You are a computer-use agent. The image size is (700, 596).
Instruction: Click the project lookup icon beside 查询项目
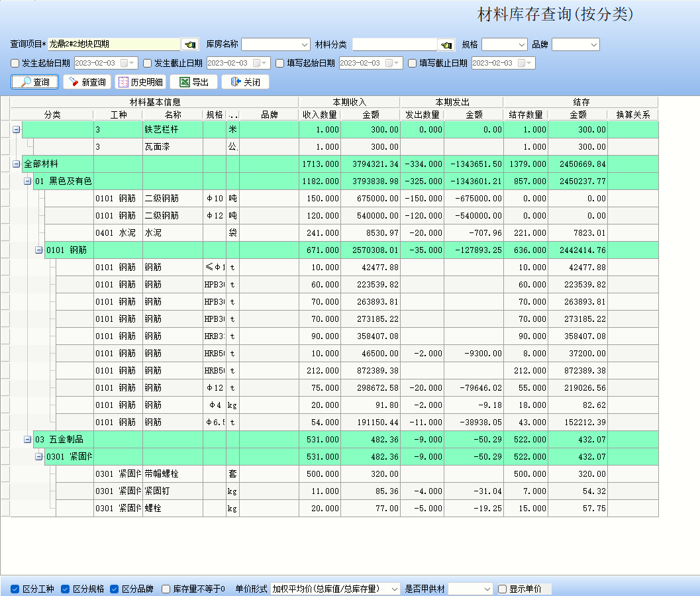pos(190,44)
